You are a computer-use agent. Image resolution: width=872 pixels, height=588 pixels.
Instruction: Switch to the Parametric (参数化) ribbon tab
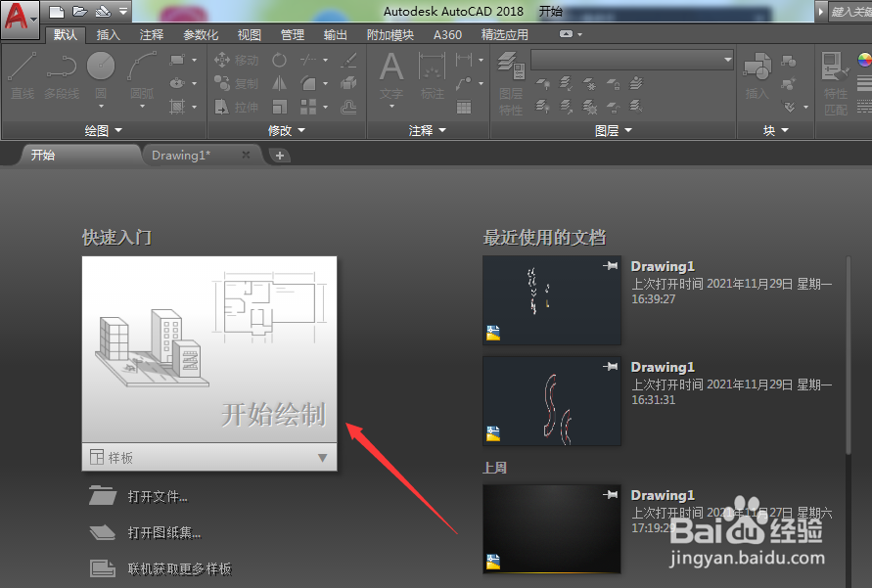[201, 35]
